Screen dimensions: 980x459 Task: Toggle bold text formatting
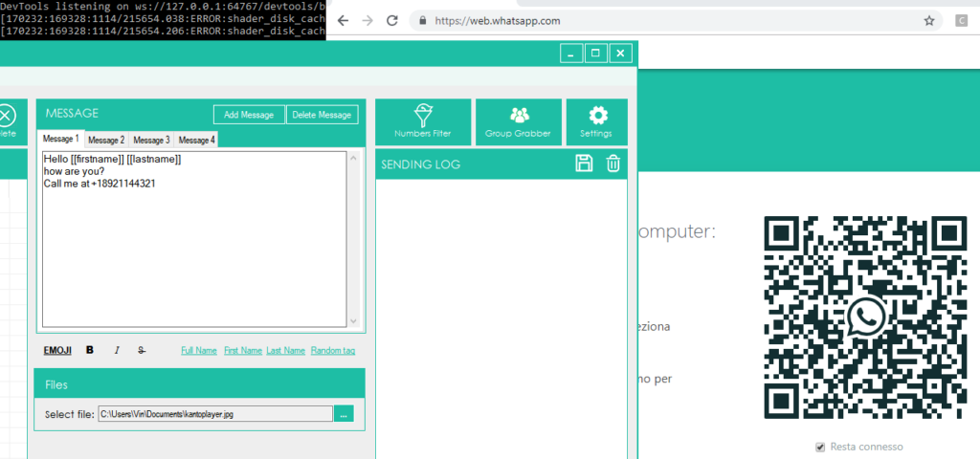click(90, 350)
